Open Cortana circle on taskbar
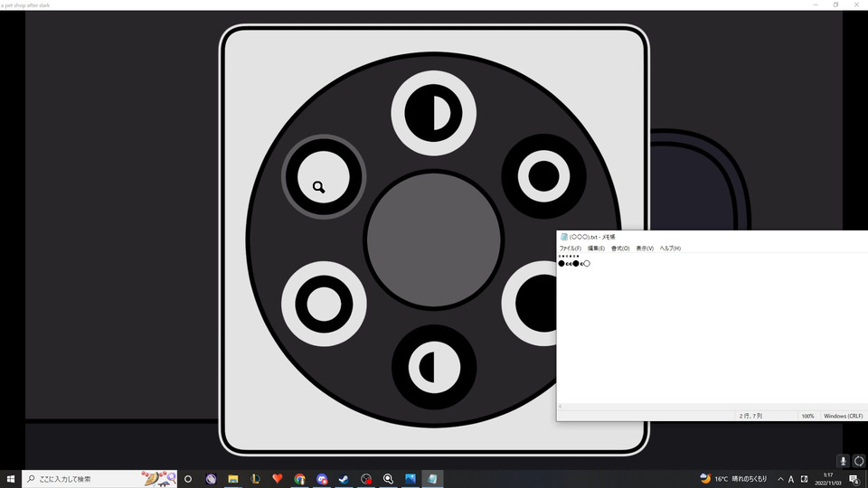868x488 pixels. pyautogui.click(x=188, y=479)
